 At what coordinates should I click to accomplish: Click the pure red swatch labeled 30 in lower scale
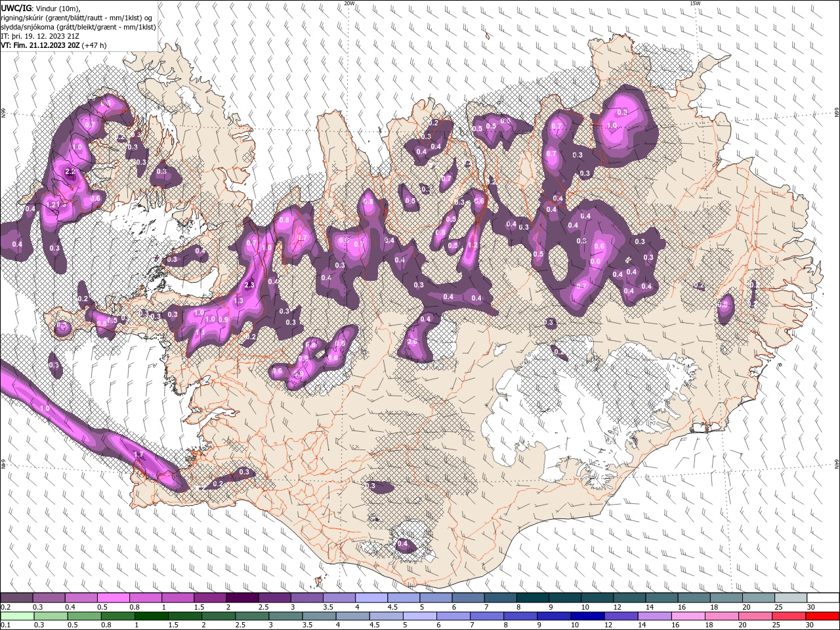[x=822, y=616]
